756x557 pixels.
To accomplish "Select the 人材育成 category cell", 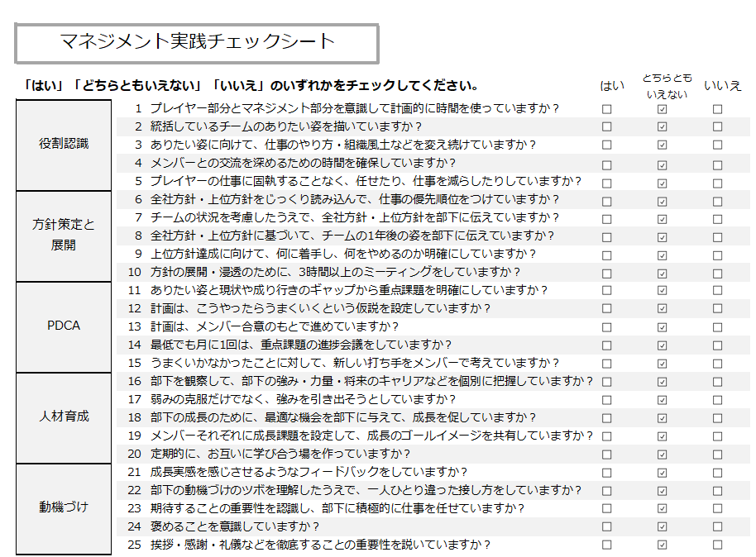I will (x=64, y=417).
